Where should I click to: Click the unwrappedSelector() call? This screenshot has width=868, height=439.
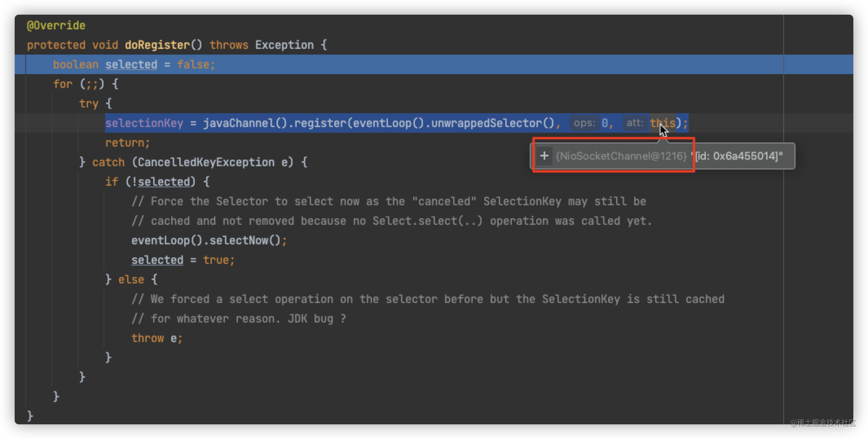[493, 123]
